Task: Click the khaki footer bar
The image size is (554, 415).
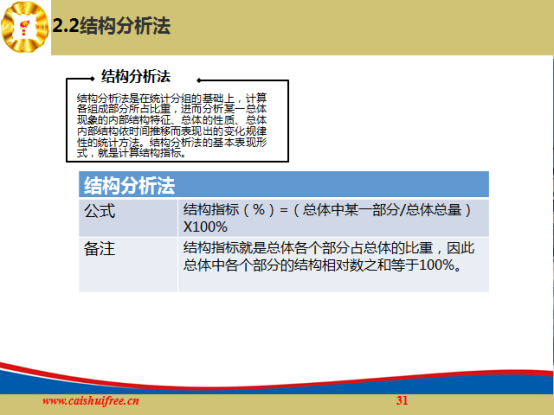Action: (277, 404)
